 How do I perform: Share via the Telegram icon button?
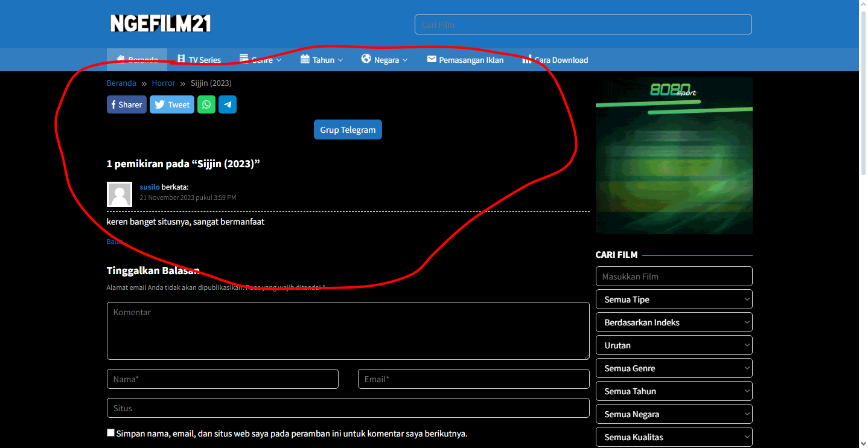(x=228, y=104)
